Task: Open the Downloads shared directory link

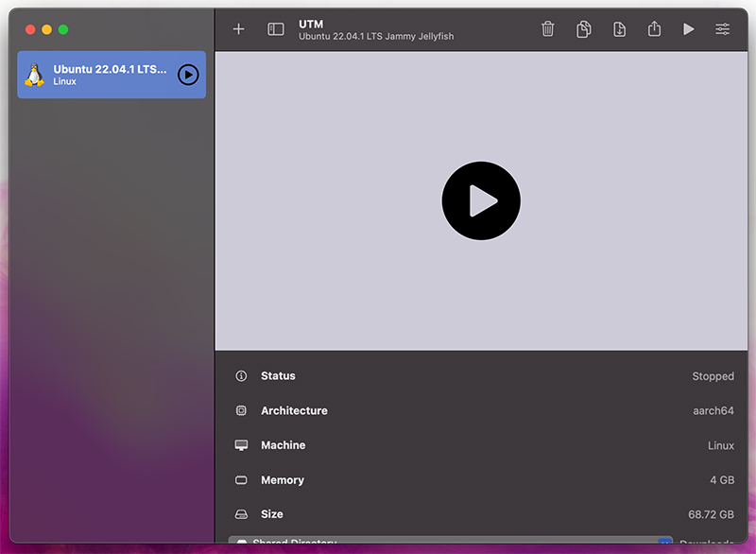Action: tap(707, 545)
